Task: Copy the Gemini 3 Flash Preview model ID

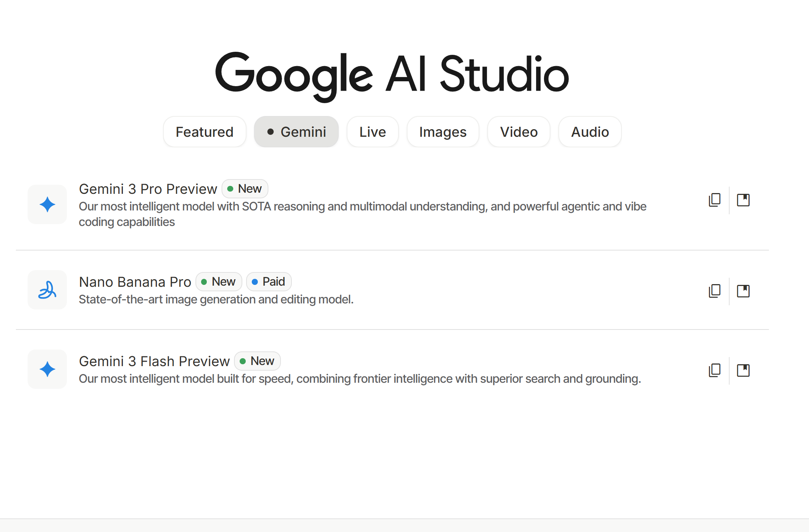Action: click(x=714, y=370)
